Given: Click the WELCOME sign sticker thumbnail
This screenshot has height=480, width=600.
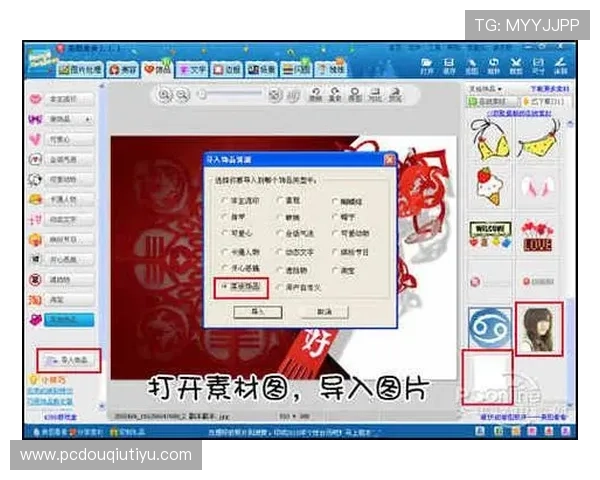Looking at the screenshot, I should coord(490,233).
